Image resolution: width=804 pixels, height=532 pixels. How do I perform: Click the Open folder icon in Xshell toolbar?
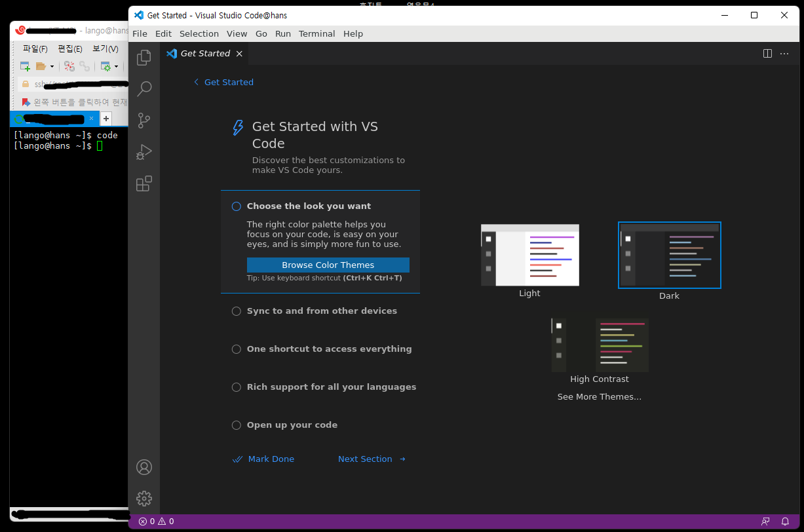(x=41, y=66)
